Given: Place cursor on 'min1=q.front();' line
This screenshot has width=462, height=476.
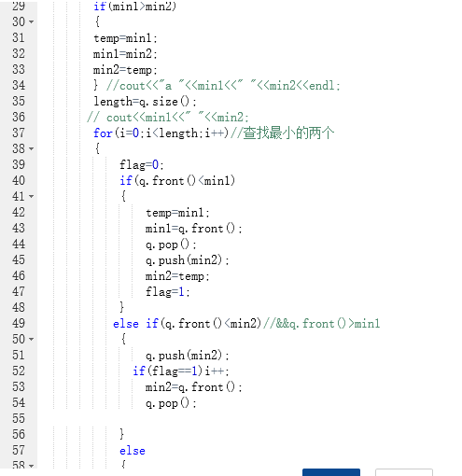Looking at the screenshot, I should 193,229.
